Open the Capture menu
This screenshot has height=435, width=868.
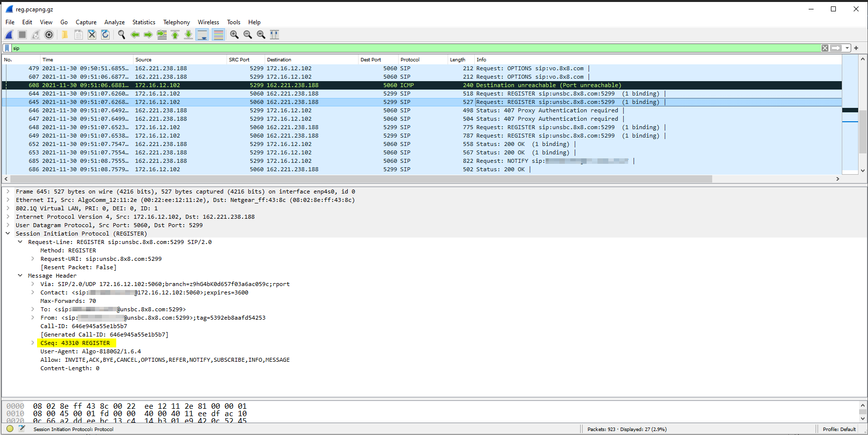coord(86,22)
